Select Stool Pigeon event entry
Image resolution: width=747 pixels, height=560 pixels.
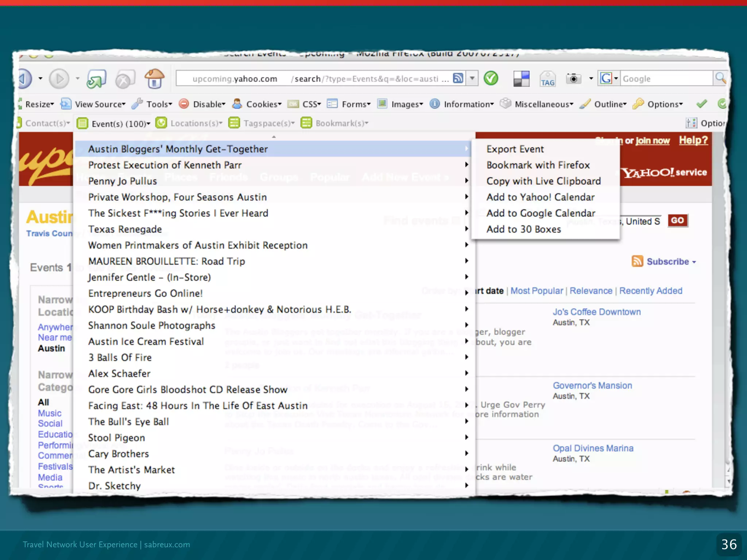[273, 437]
